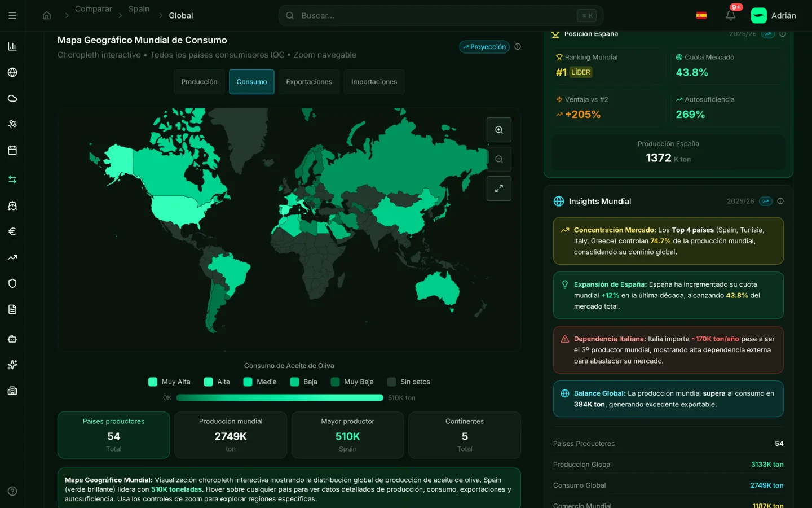This screenshot has width=812, height=508.
Task: Open the bar chart sidebar icon
Action: point(12,46)
